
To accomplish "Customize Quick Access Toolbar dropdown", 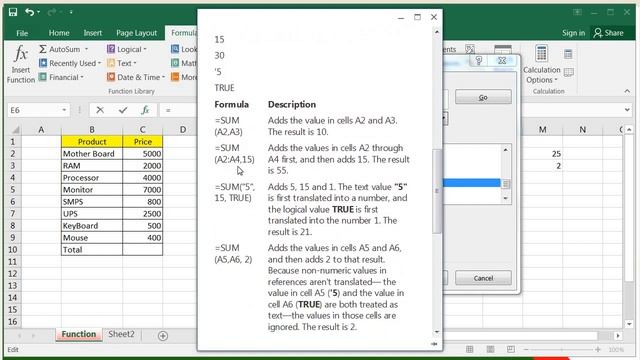I will (x=71, y=12).
